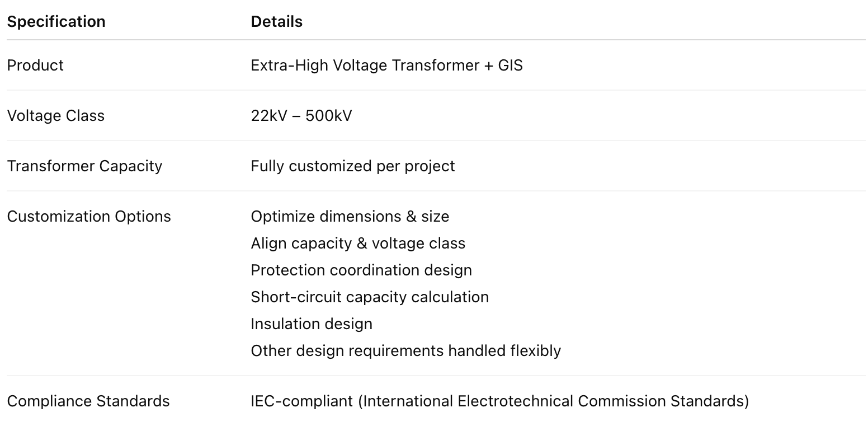Click the Extra-High Voltage Transformer text

pos(365,65)
